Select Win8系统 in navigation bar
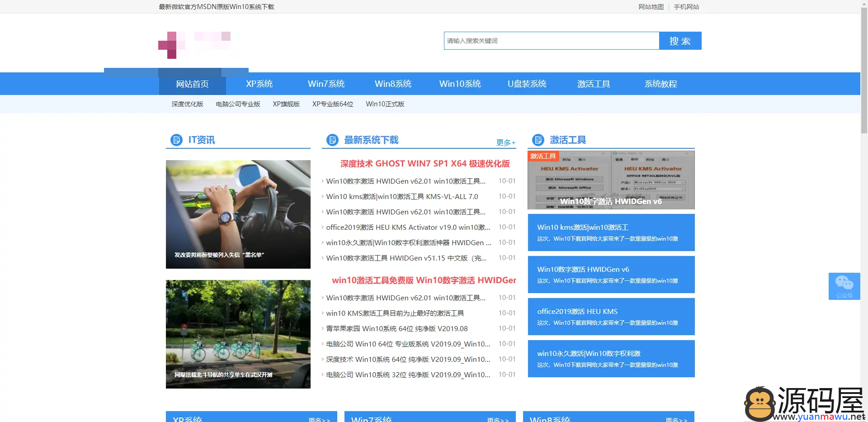 tap(393, 84)
